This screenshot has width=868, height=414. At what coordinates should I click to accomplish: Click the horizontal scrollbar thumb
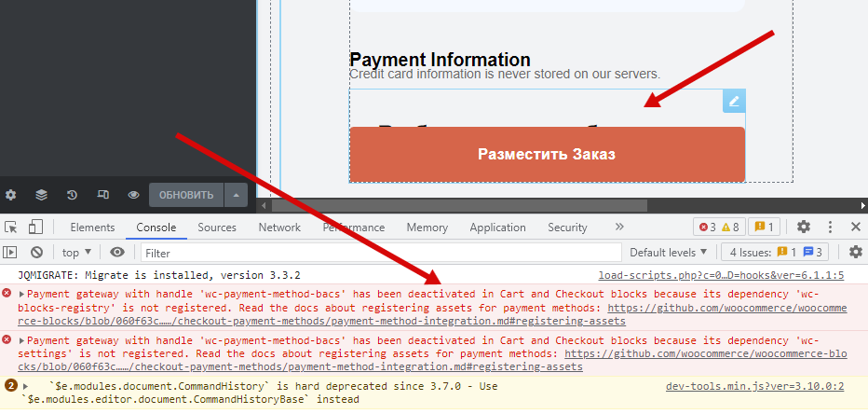coord(459,206)
